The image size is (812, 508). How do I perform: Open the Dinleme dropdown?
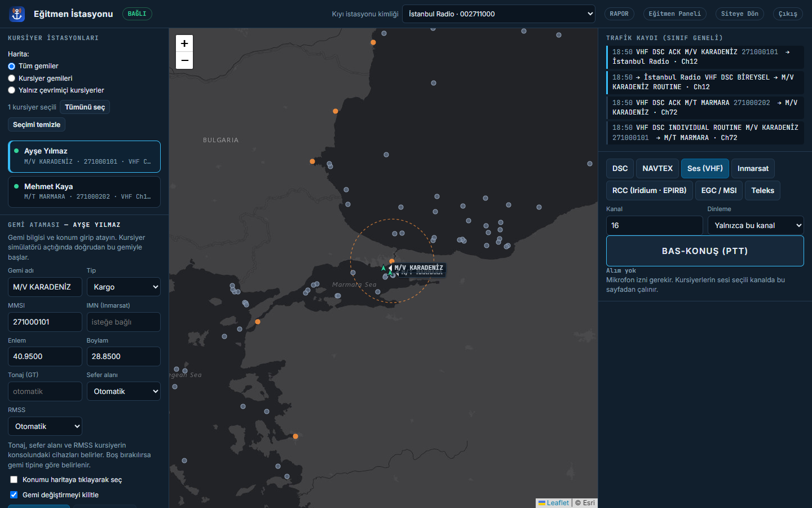pos(756,225)
